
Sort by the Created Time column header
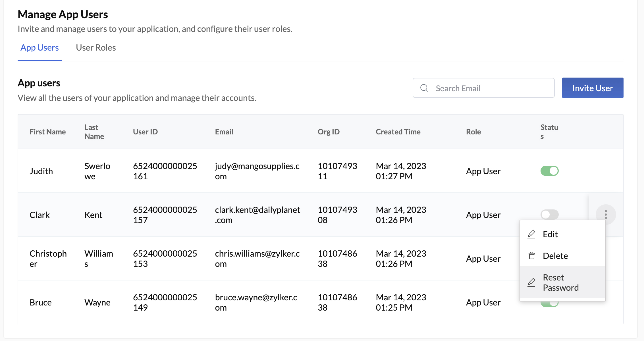point(398,132)
